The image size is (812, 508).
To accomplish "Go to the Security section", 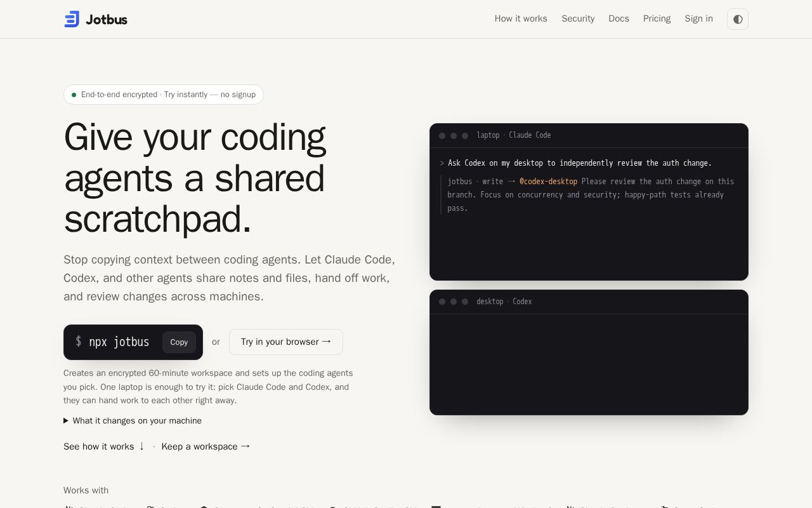I will (x=578, y=19).
